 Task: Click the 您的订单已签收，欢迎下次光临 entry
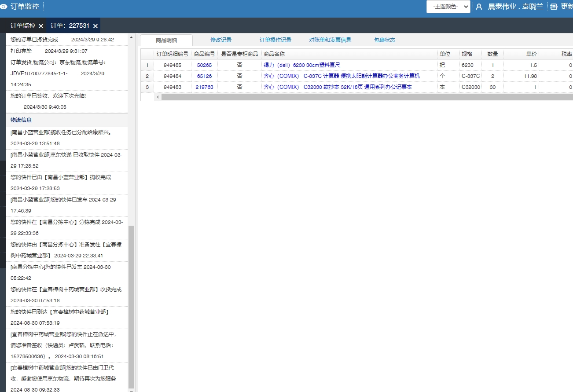tap(67, 101)
